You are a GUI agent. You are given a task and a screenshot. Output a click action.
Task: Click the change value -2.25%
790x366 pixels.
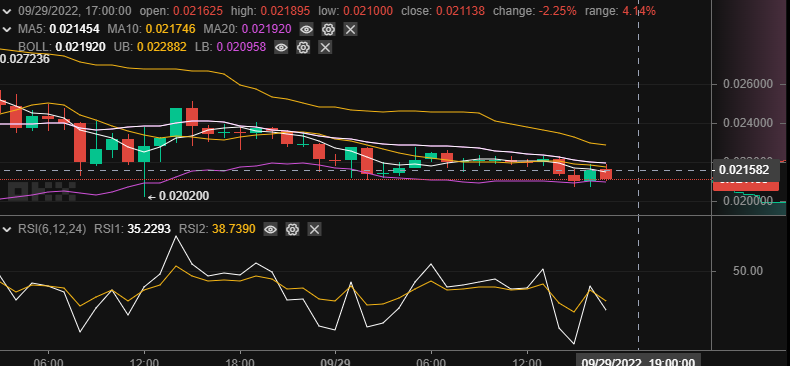[558, 11]
